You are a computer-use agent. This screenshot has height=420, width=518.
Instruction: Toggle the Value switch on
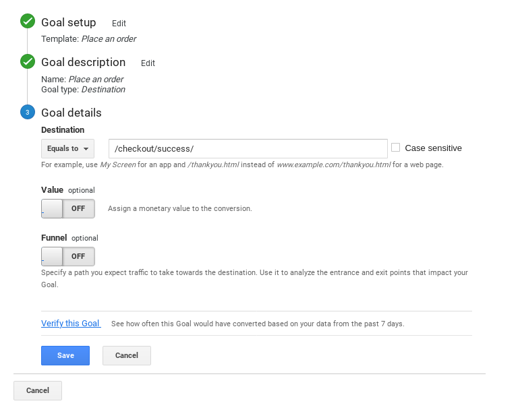click(x=68, y=208)
